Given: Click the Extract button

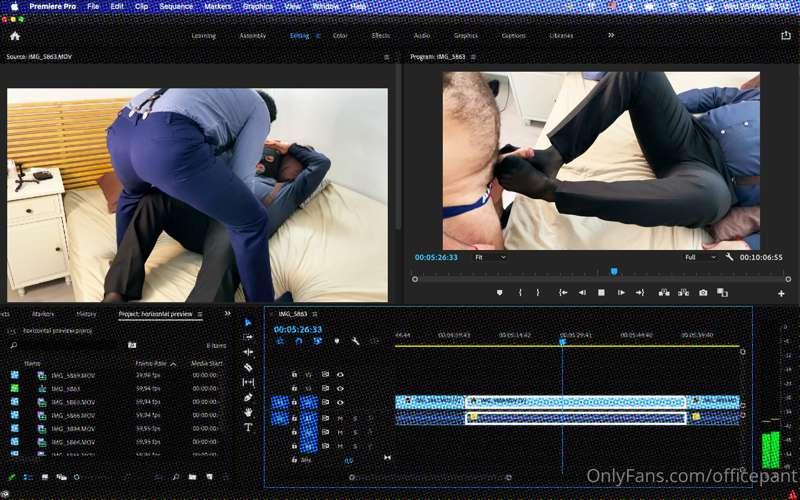Looking at the screenshot, I should [683, 293].
